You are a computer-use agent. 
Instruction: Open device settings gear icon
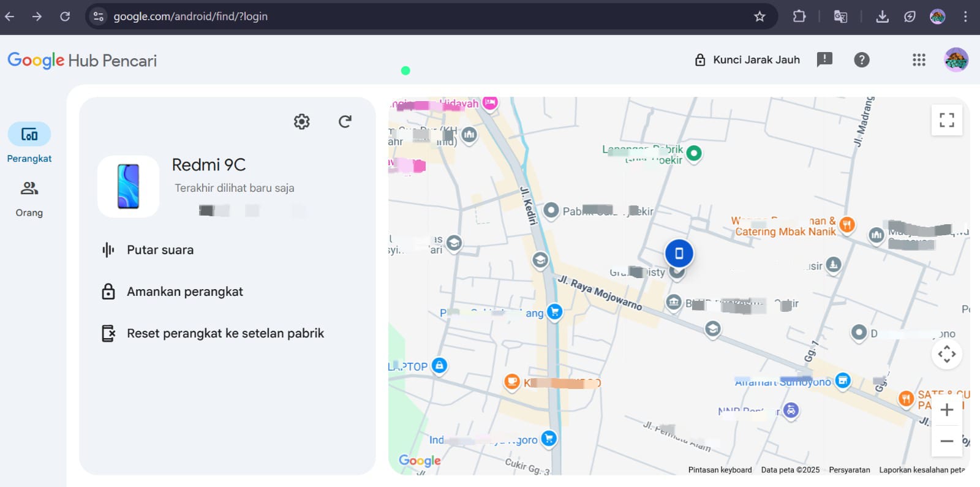pos(301,121)
